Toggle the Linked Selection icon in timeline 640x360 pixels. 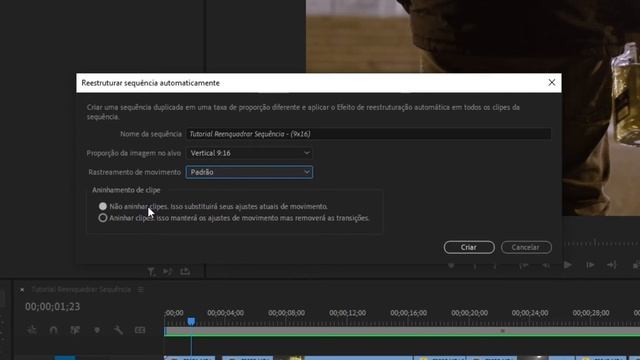coord(75,330)
